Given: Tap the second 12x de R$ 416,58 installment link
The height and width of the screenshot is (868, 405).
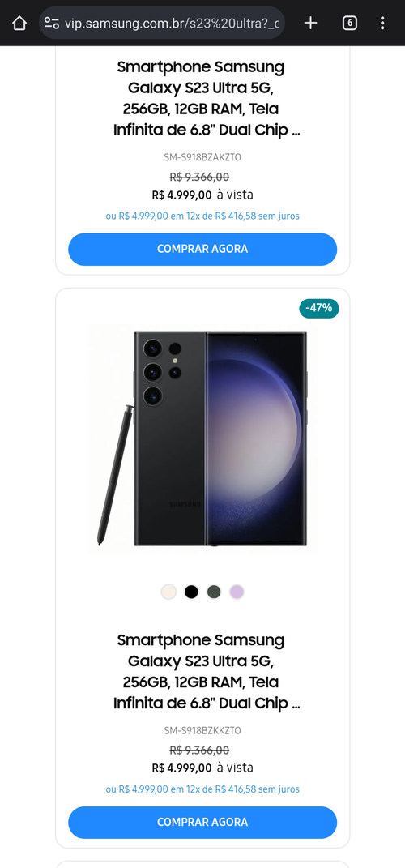Looking at the screenshot, I should pyautogui.click(x=202, y=789).
